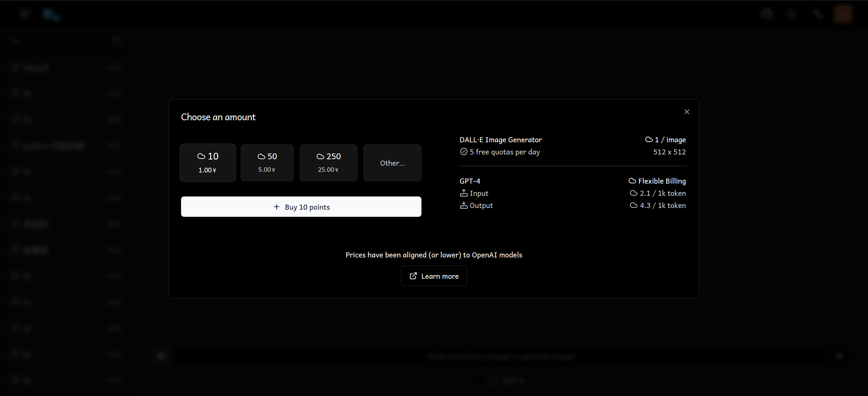Click the Flexible Billing label
The image size is (868, 396).
click(x=662, y=181)
